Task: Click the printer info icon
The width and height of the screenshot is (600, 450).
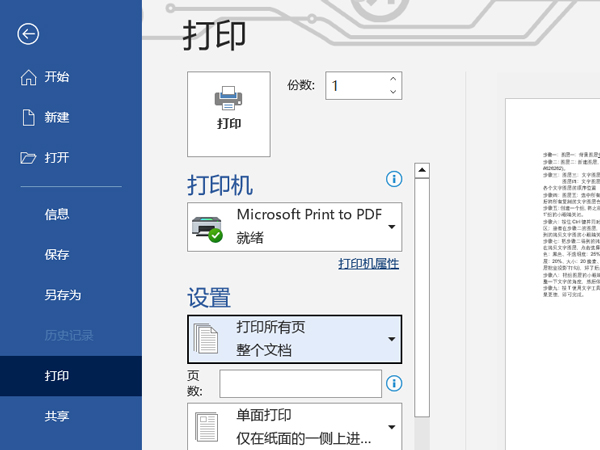Action: (x=393, y=179)
